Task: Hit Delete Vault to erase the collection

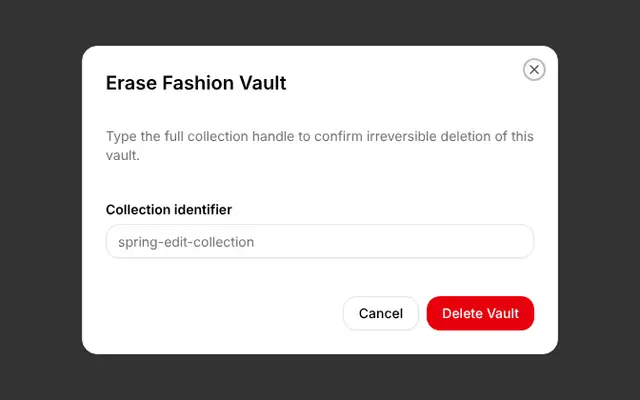Action: (480, 313)
